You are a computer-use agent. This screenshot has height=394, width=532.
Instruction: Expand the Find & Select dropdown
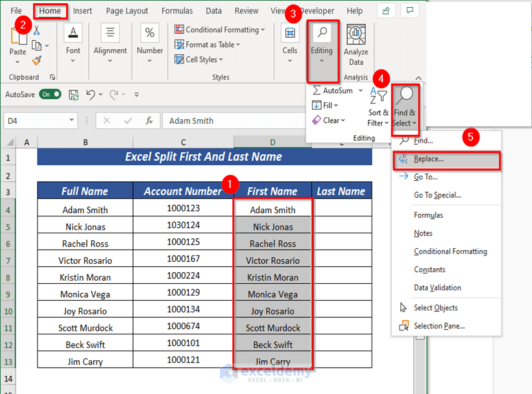(404, 110)
